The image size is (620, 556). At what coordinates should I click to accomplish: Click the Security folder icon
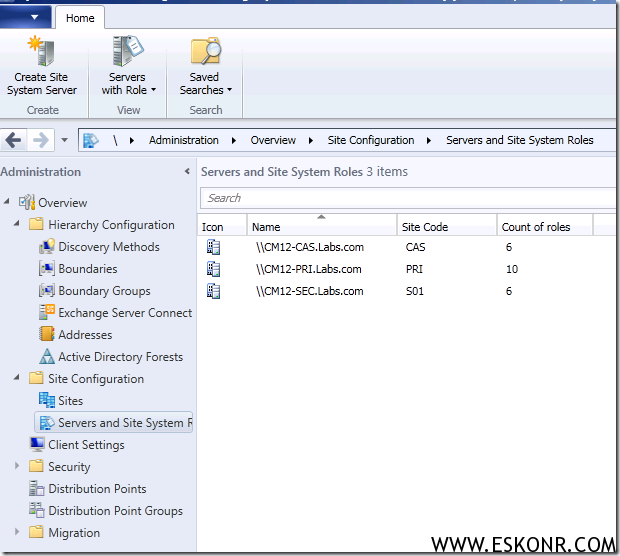[x=36, y=466]
